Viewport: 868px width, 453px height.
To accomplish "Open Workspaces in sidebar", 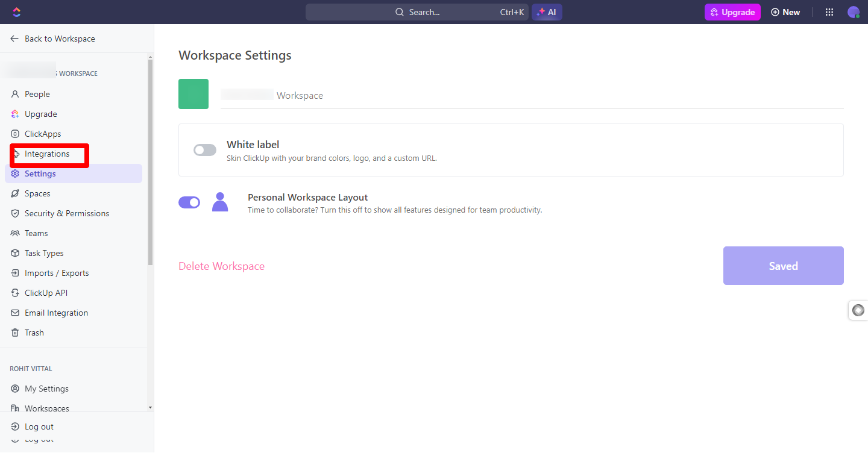I will (47, 408).
